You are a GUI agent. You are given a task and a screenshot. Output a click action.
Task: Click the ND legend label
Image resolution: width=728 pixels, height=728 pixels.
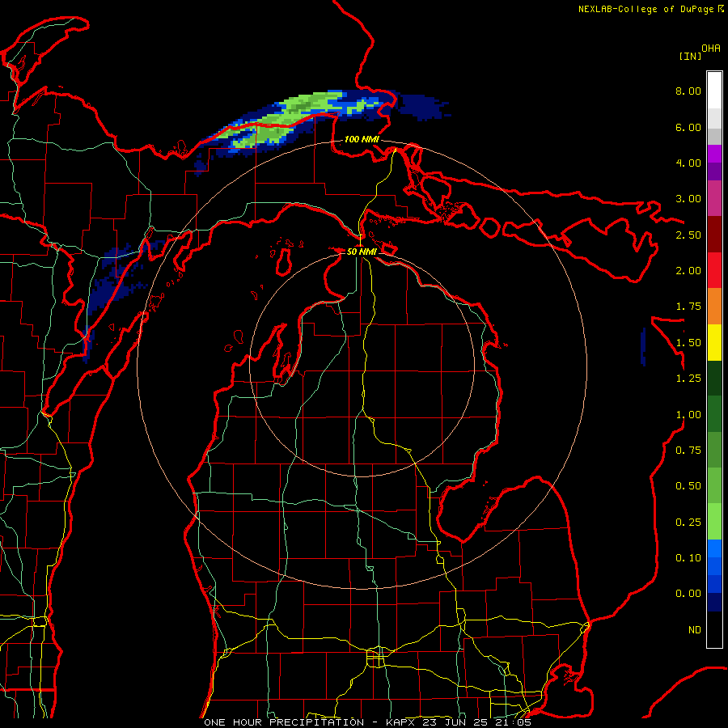click(x=695, y=630)
